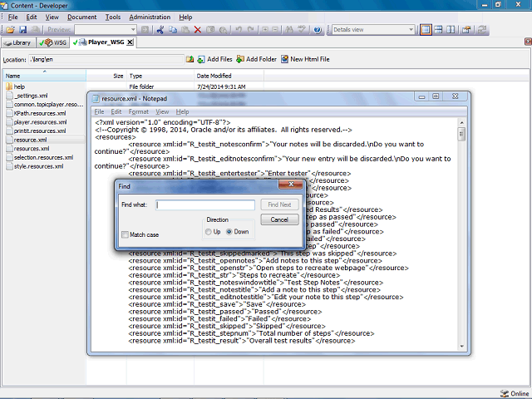Click the Notepad vertical scrollbar thumb
Viewport: 532px width, 399px height.
(x=461, y=134)
